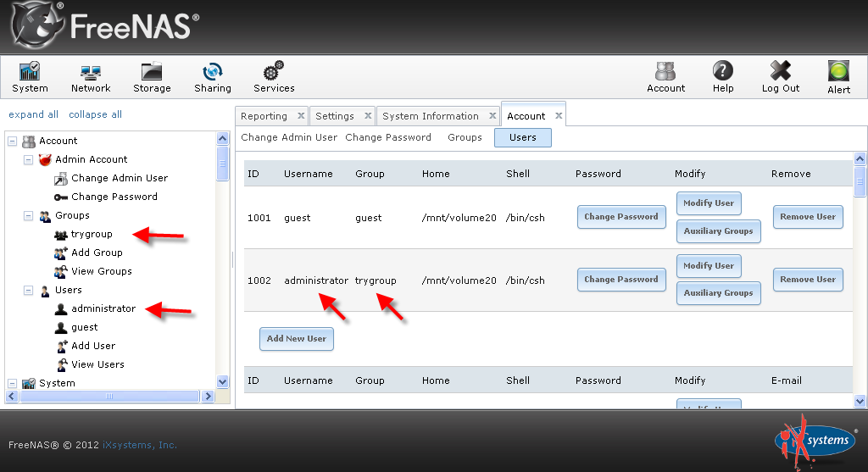Click Modify User for administrator
The image size is (868, 472).
(x=709, y=265)
